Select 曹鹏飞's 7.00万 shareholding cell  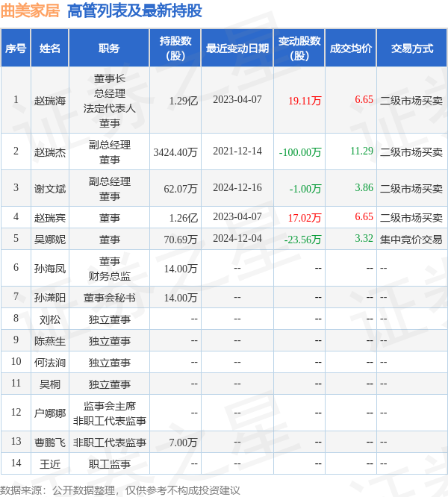pyautogui.click(x=183, y=443)
